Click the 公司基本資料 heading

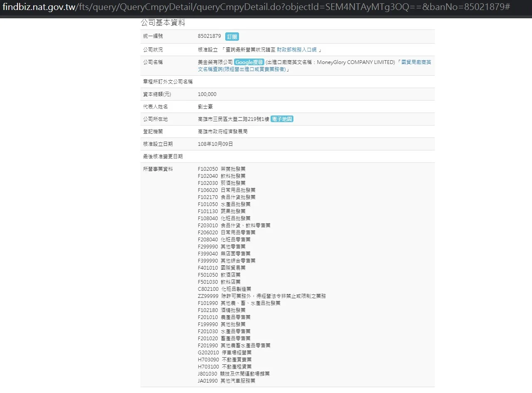pos(163,23)
